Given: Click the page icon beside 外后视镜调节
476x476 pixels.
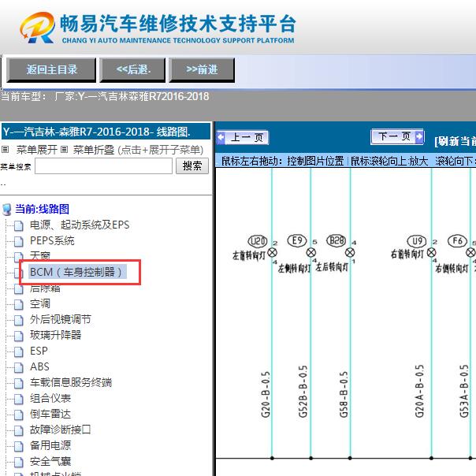Looking at the screenshot, I should [x=19, y=320].
